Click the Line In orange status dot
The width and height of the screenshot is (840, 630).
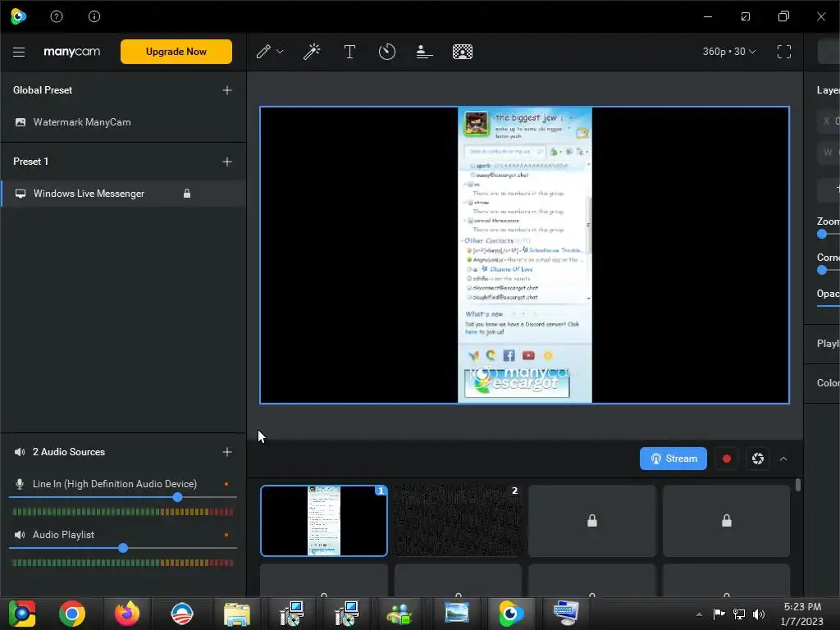click(226, 484)
